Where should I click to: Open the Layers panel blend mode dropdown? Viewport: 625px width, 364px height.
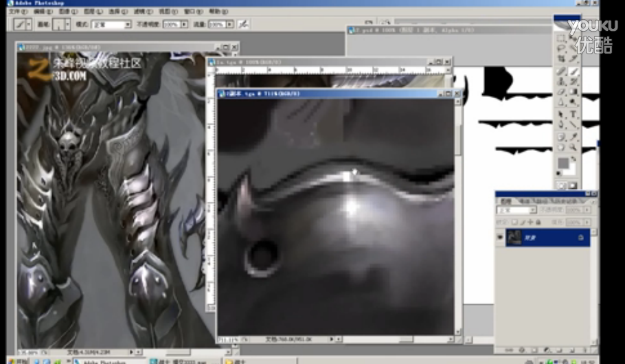(533, 209)
